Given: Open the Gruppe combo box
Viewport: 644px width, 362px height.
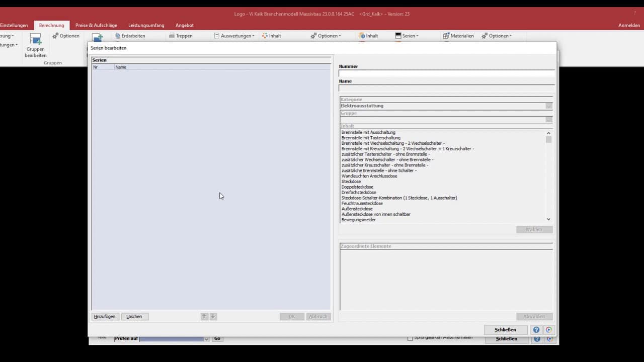Looking at the screenshot, I should pyautogui.click(x=446, y=119).
